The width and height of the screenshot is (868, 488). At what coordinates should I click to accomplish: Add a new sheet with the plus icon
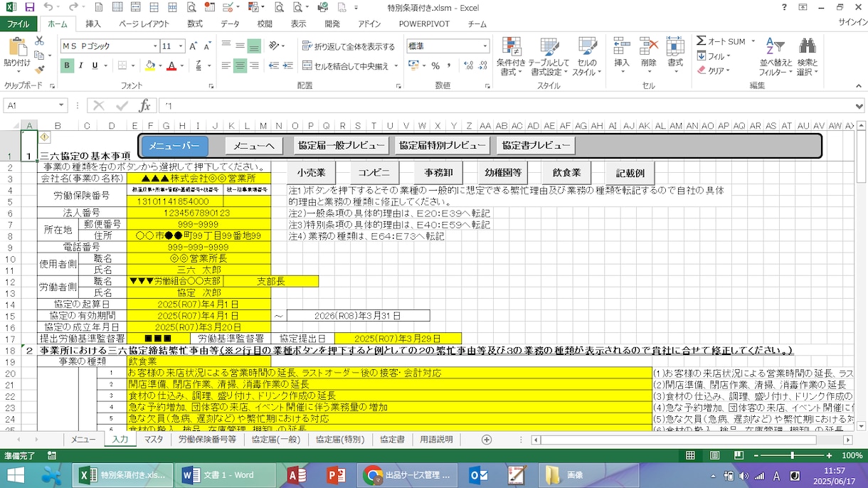click(487, 440)
